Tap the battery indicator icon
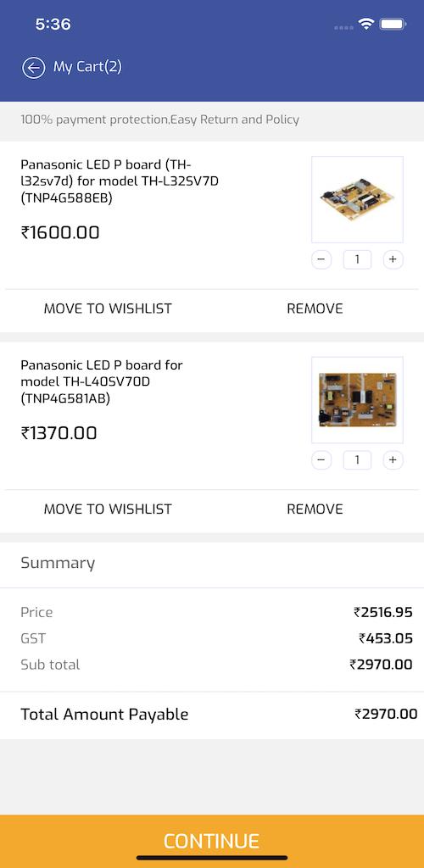Image resolution: width=424 pixels, height=868 pixels. [393, 24]
